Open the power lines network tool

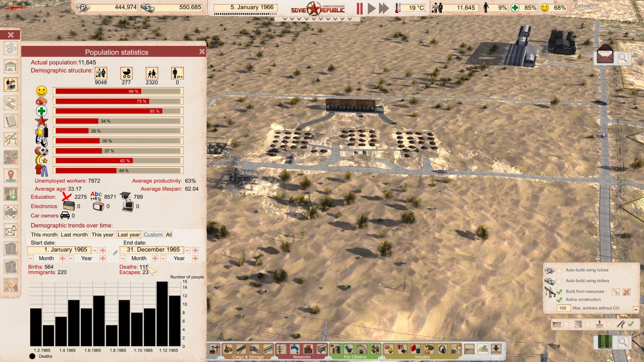[x=281, y=349]
